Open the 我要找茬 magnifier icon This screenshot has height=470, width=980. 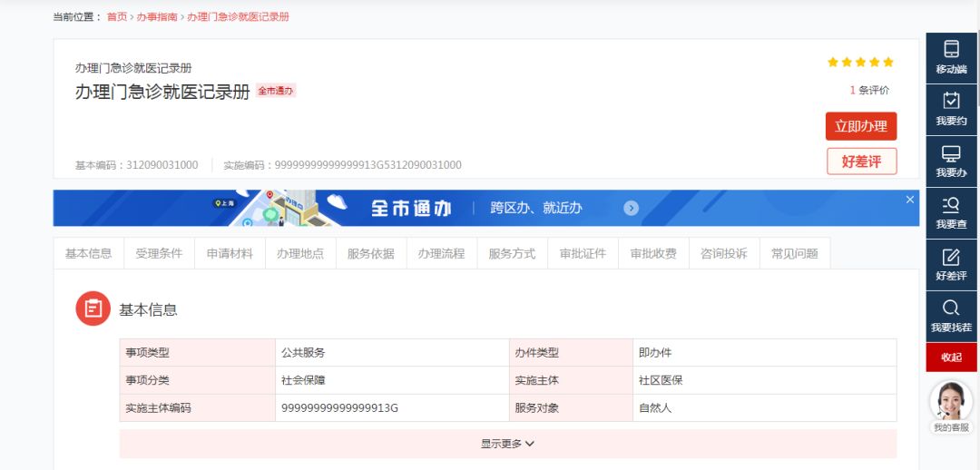pyautogui.click(x=951, y=317)
